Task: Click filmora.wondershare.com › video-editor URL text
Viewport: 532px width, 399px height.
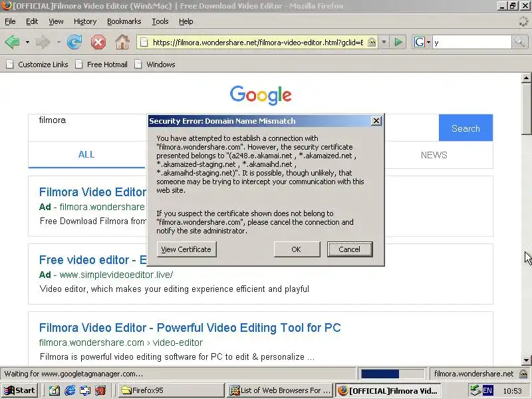Action: click(121, 342)
